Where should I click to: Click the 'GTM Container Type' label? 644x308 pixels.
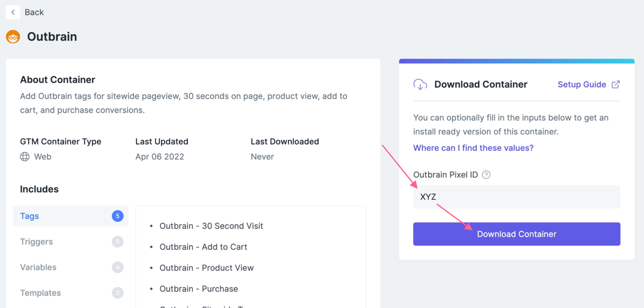(60, 141)
